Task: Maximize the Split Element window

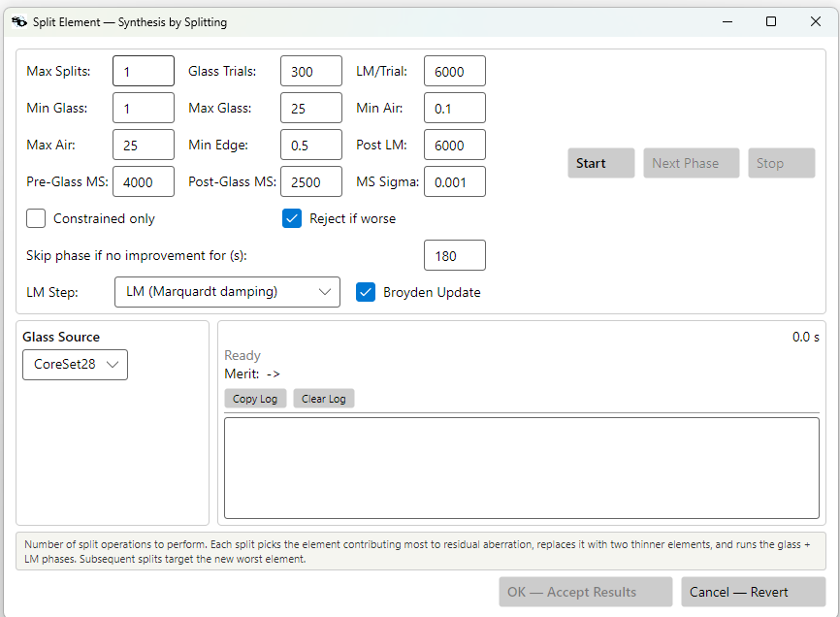Action: click(x=771, y=22)
